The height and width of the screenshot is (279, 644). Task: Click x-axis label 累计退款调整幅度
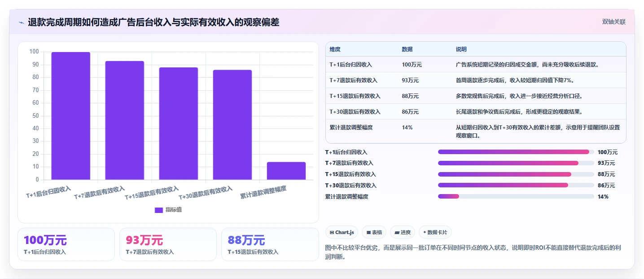click(x=263, y=192)
